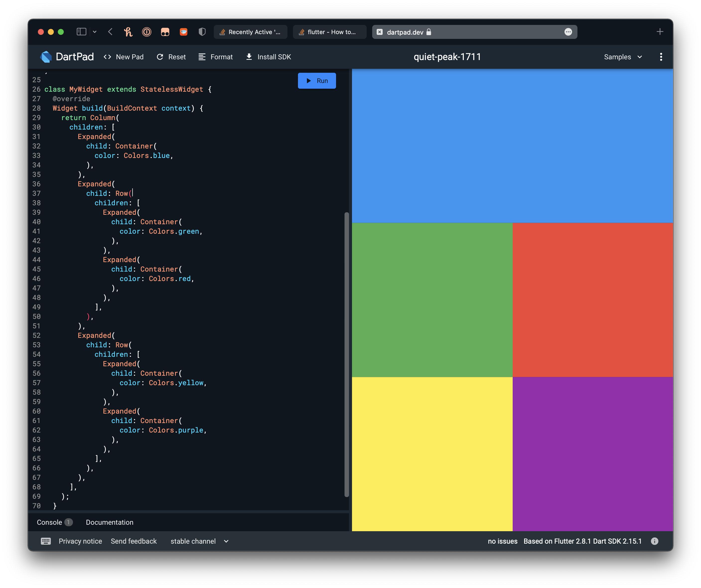This screenshot has width=701, height=588.
Task: Expand the sidebar chevron dropdown
Action: (95, 32)
